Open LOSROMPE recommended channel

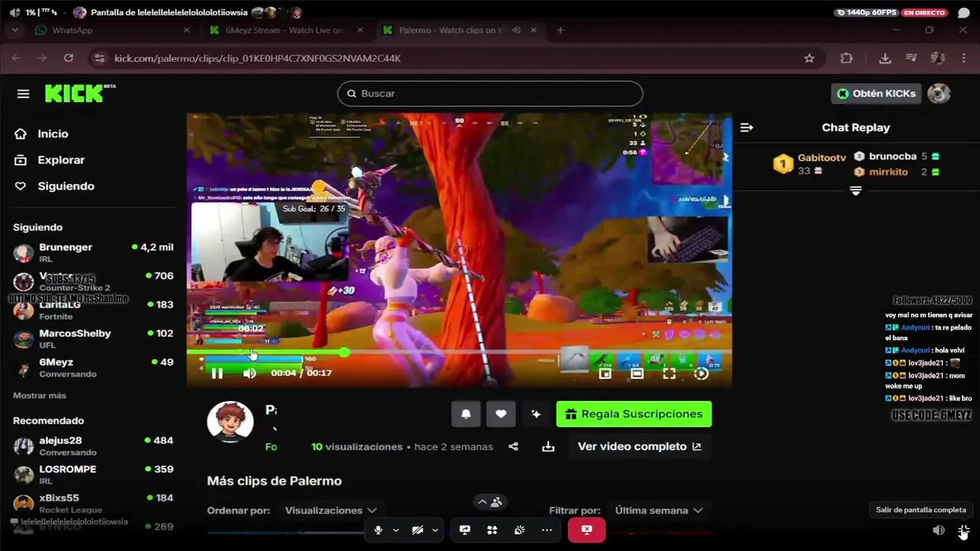[93, 474]
